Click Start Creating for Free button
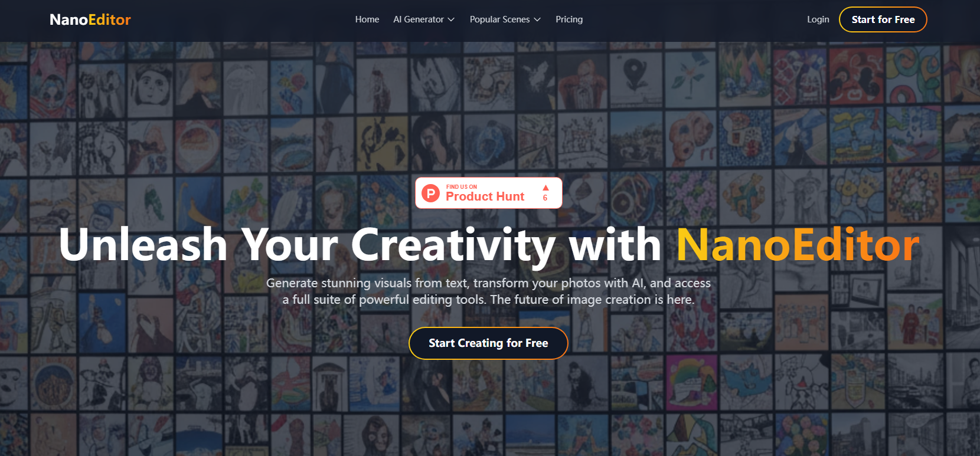Viewport: 980px width, 456px height. coord(488,343)
